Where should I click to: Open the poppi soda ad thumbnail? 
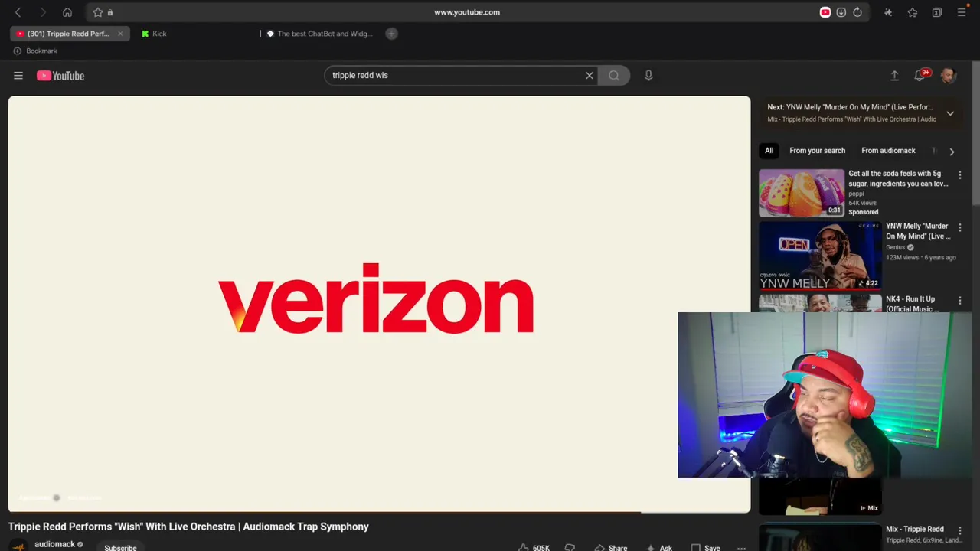click(x=802, y=193)
